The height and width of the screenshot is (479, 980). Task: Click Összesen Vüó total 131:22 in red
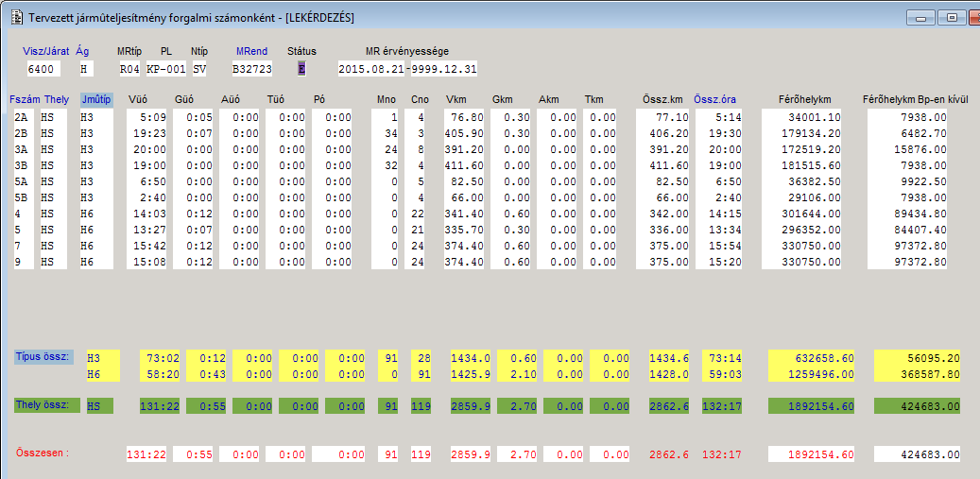(x=147, y=454)
